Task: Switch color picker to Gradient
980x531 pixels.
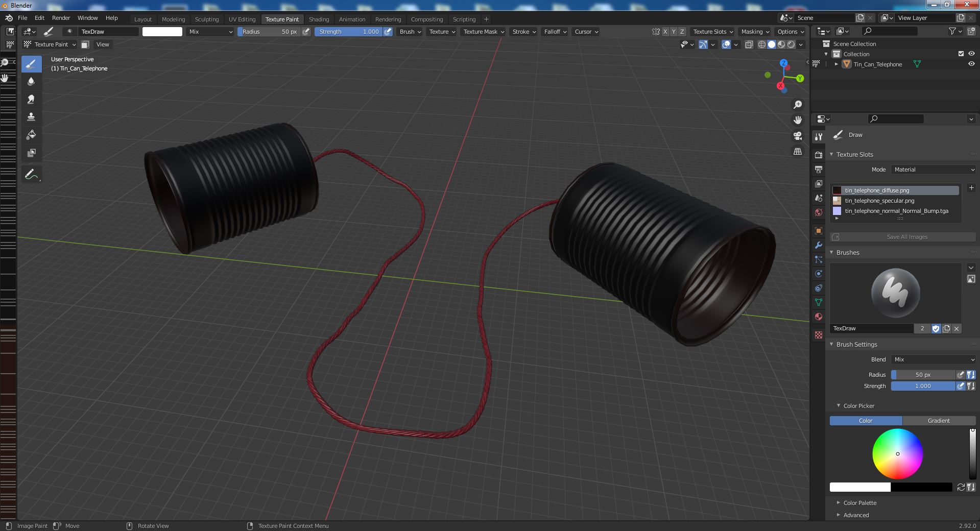Action: click(x=939, y=421)
